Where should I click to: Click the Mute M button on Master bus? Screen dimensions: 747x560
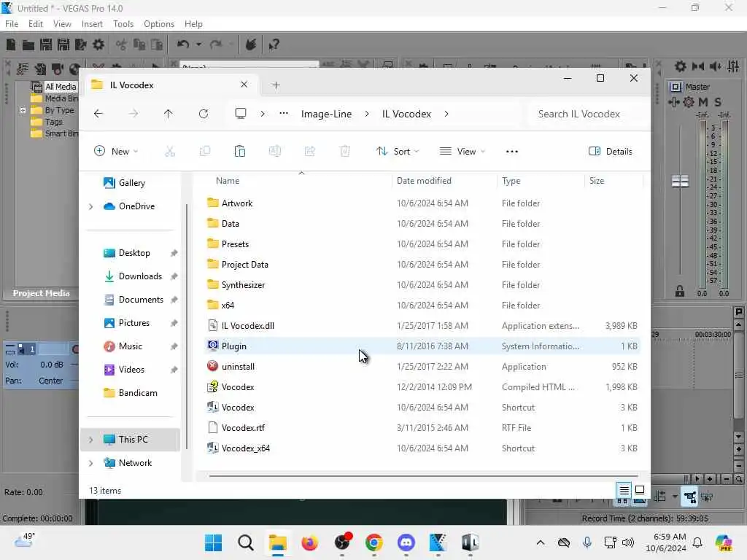coord(703,102)
